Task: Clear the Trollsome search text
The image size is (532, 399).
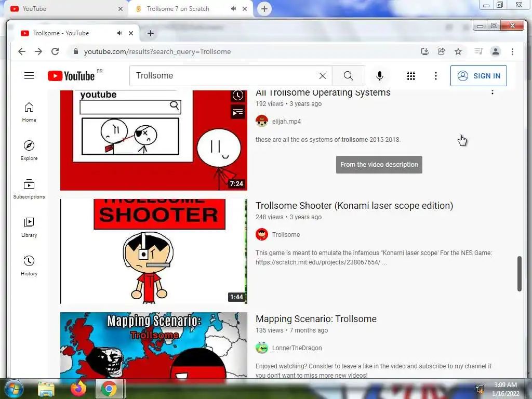Action: coord(323,76)
